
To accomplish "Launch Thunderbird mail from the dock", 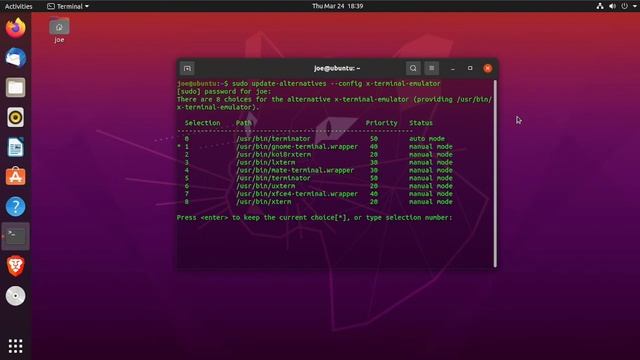I will [16, 58].
